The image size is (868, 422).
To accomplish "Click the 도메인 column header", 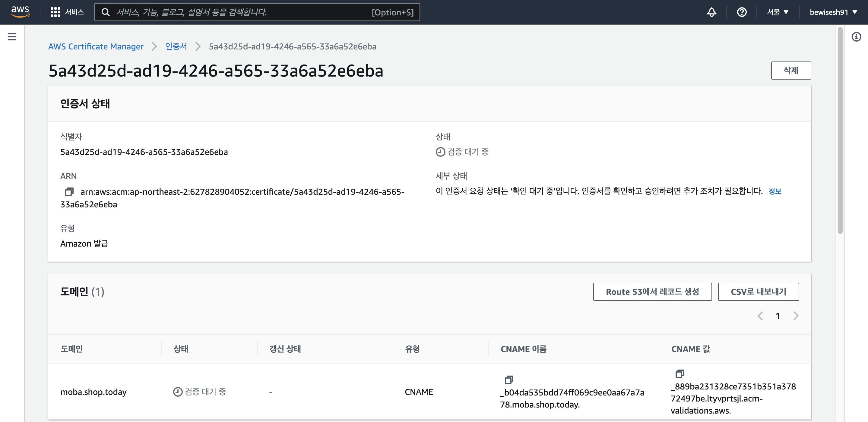I will pyautogui.click(x=72, y=349).
